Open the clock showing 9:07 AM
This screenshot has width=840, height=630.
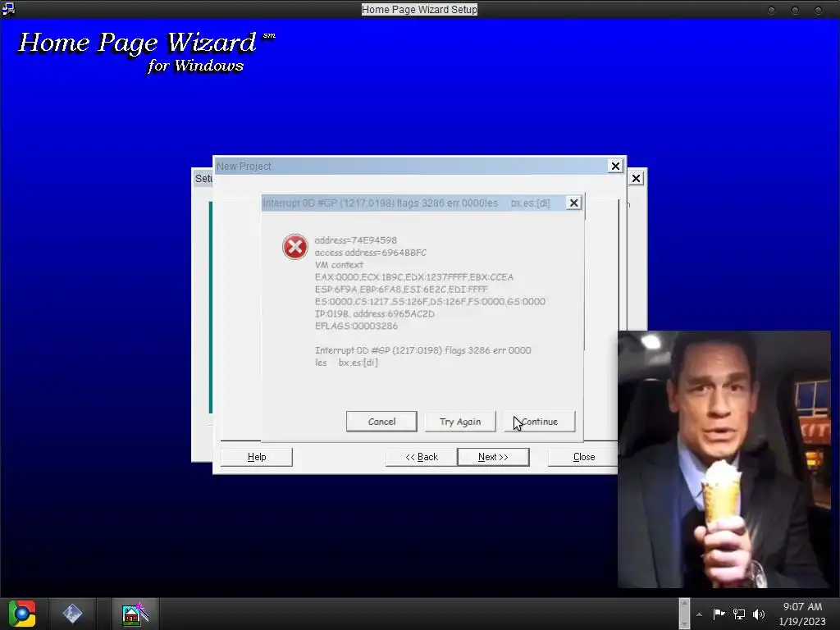coord(802,614)
